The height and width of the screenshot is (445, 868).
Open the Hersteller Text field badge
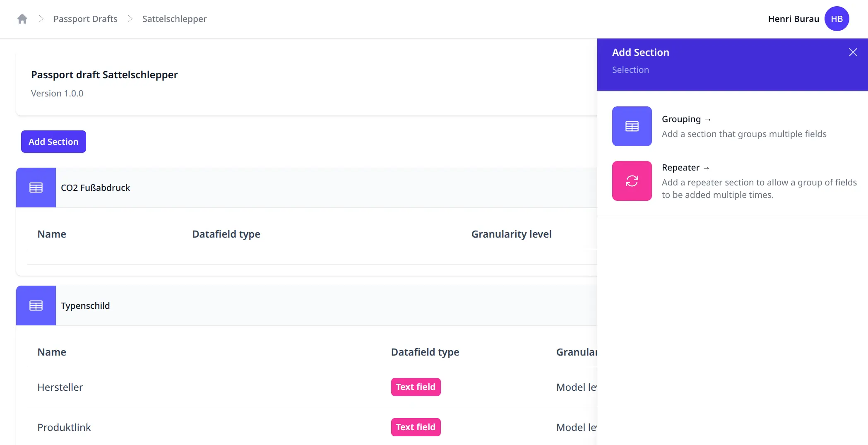pos(416,387)
